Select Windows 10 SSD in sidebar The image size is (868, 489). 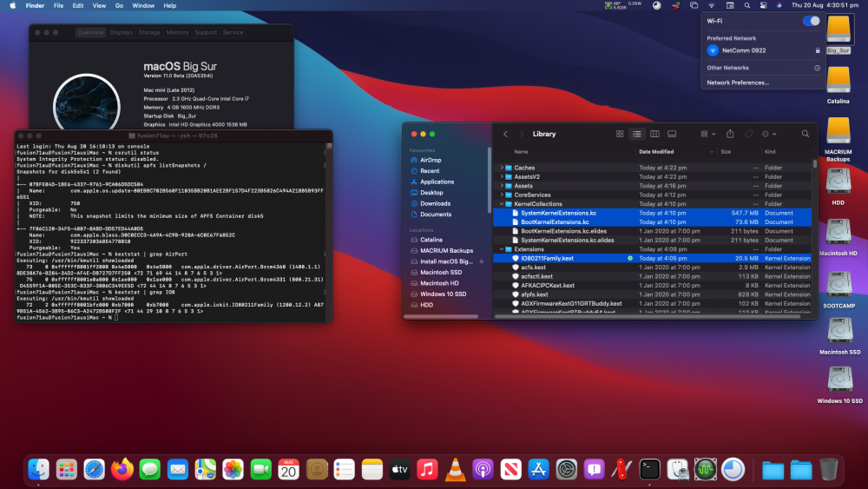(443, 294)
